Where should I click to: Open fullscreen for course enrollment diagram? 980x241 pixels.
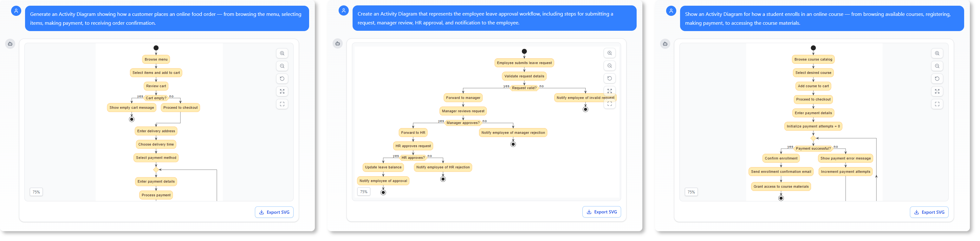[937, 104]
